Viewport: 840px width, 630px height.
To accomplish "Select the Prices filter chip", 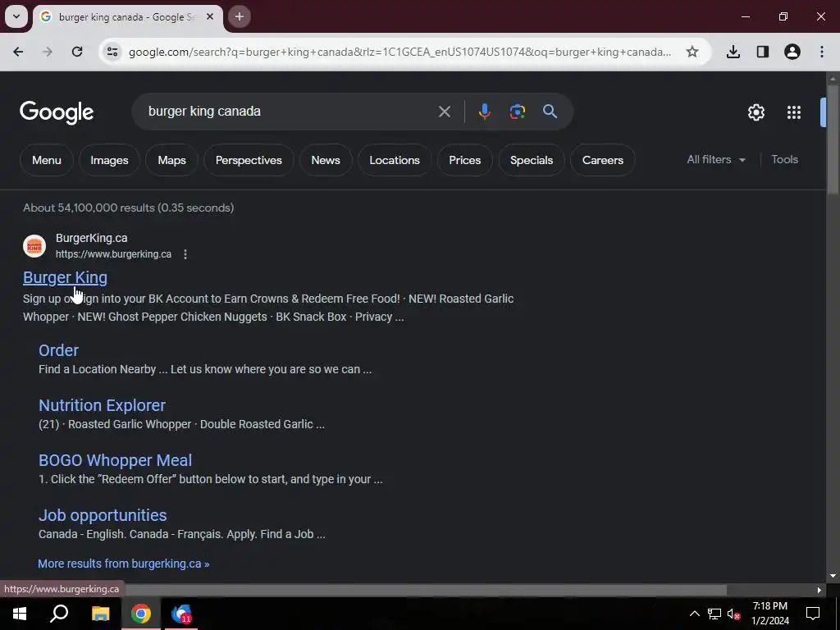I will [465, 160].
